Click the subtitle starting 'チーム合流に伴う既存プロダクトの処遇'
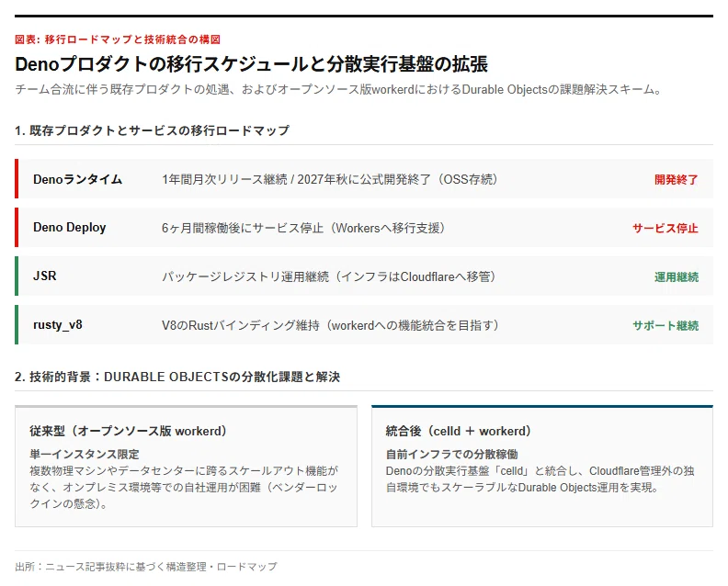Image resolution: width=728 pixels, height=586 pixels. point(338,89)
